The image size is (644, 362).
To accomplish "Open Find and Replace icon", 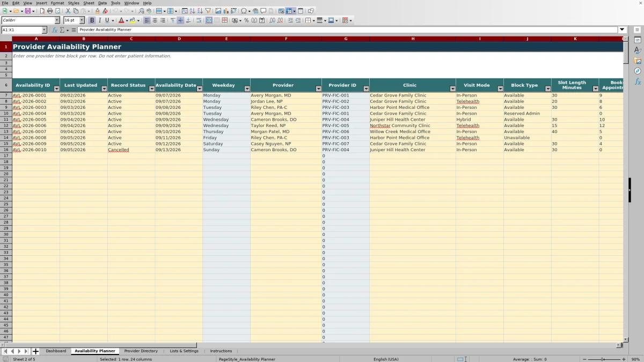I will (x=141, y=11).
